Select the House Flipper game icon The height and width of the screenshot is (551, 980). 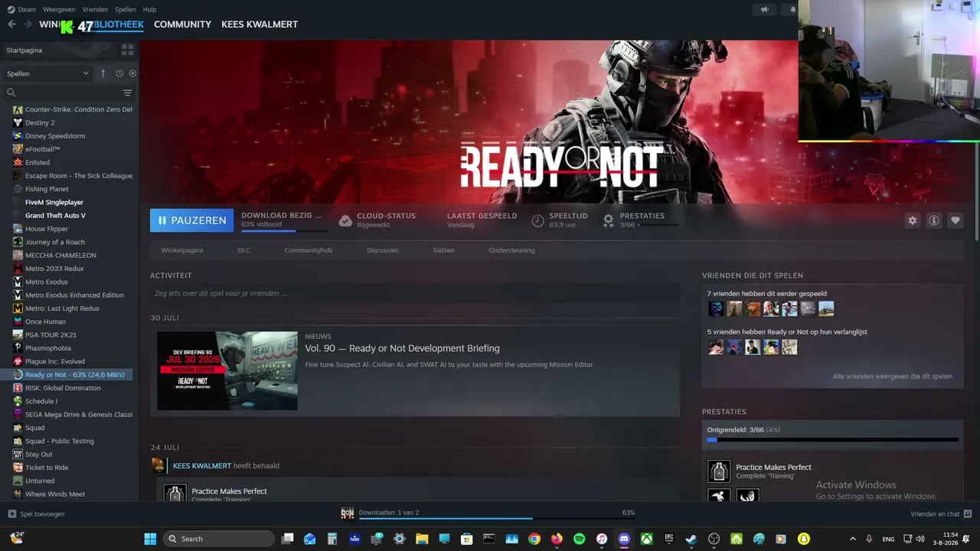pos(18,229)
